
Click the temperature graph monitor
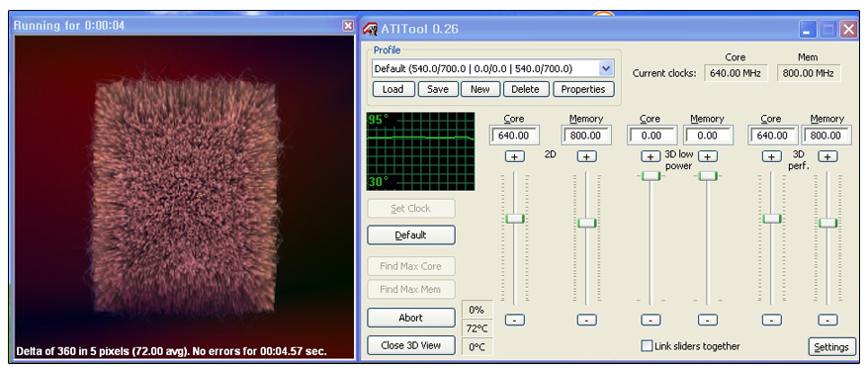(421, 151)
